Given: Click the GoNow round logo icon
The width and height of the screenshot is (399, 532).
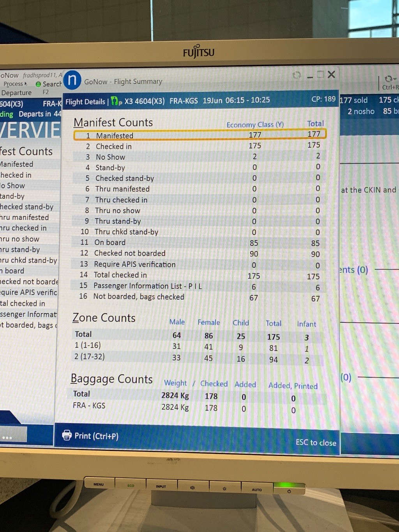Looking at the screenshot, I should coord(72,80).
